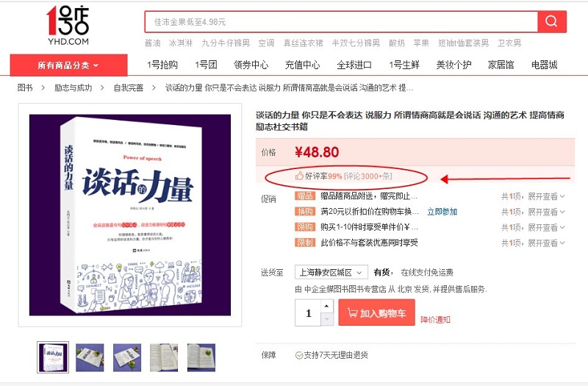588x386 pixels.
Task: Open the 1号抢购 nav tab
Action: 162,65
